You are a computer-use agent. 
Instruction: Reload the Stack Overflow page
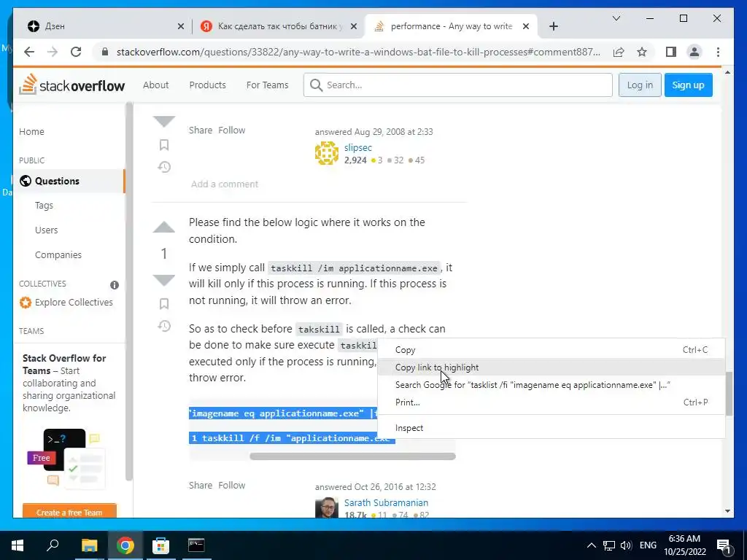pos(76,52)
